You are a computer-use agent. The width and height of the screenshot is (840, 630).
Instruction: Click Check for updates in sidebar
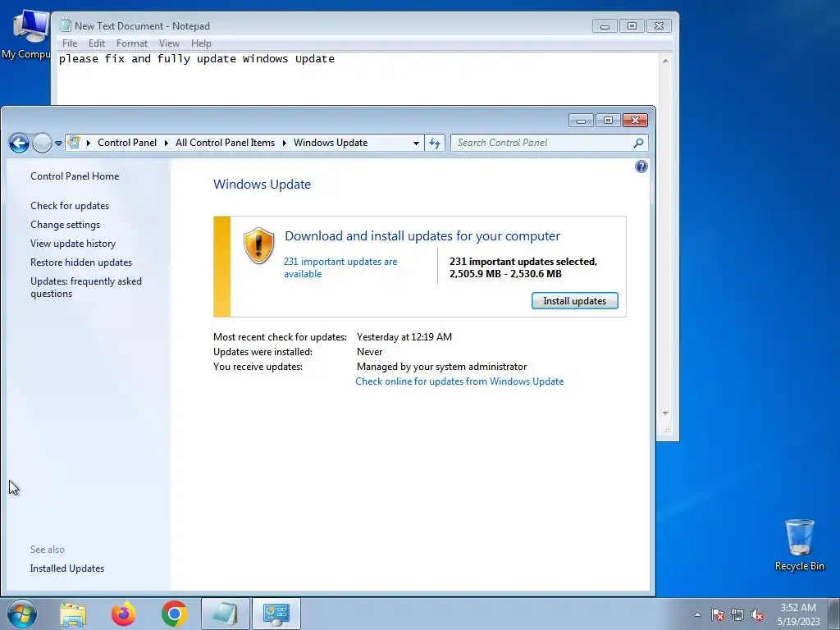pos(70,206)
